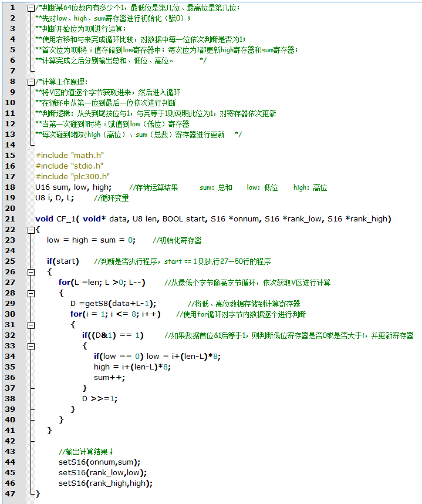The height and width of the screenshot is (504, 422).
Task: Click line number 47 in the gutter
Action: tap(10, 493)
